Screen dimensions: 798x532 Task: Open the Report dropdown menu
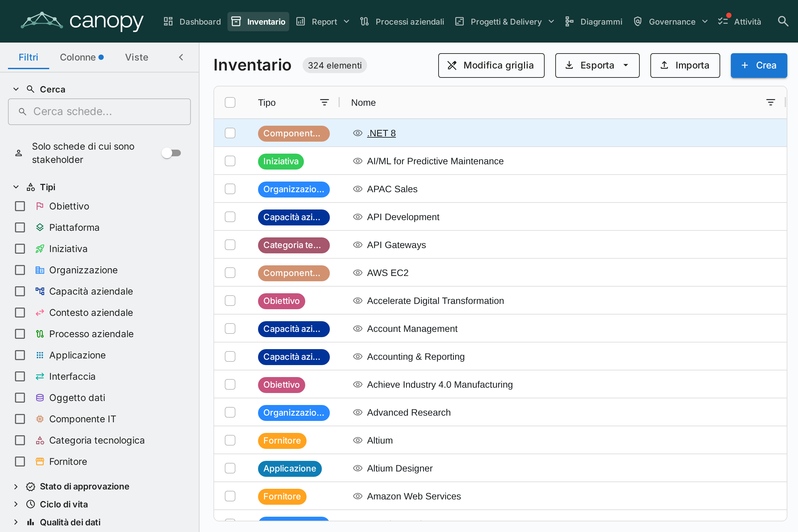point(323,22)
